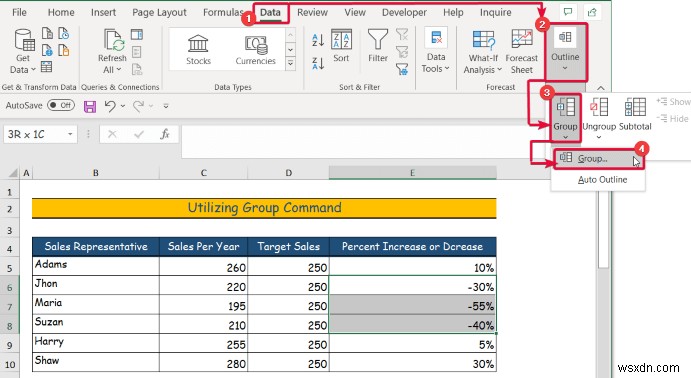Open the File tab
The height and width of the screenshot is (378, 691).
pyautogui.click(x=19, y=12)
